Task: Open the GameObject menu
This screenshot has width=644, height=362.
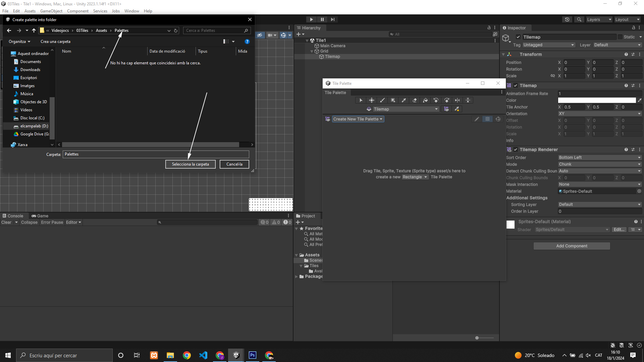Action: (51, 11)
